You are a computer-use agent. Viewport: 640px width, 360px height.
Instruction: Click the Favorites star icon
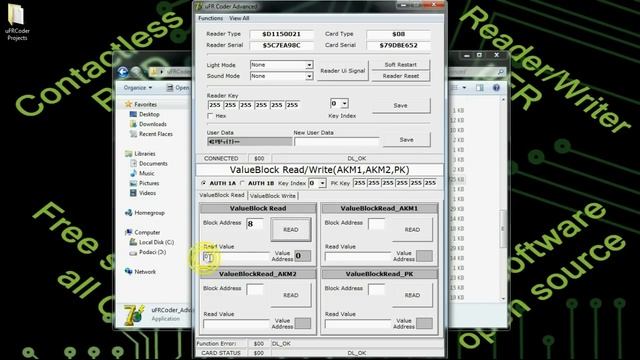pos(129,104)
